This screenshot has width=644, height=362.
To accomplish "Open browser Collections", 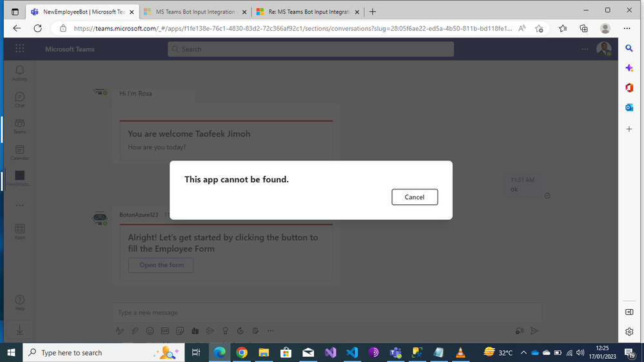I will 583,28.
